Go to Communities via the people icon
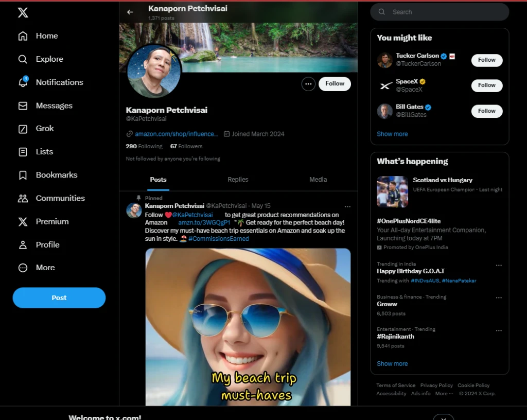 pos(23,198)
